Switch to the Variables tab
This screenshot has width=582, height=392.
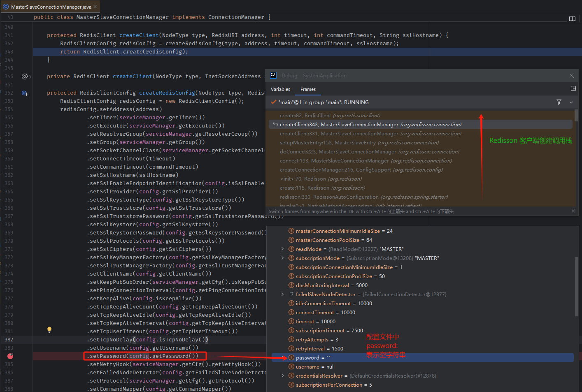280,89
